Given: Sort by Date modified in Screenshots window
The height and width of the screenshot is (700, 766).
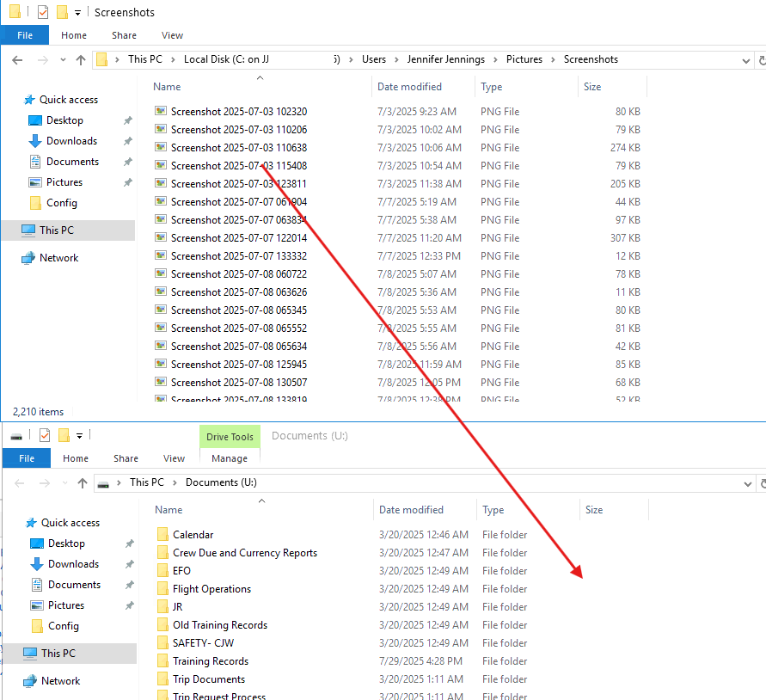Looking at the screenshot, I should tap(409, 87).
